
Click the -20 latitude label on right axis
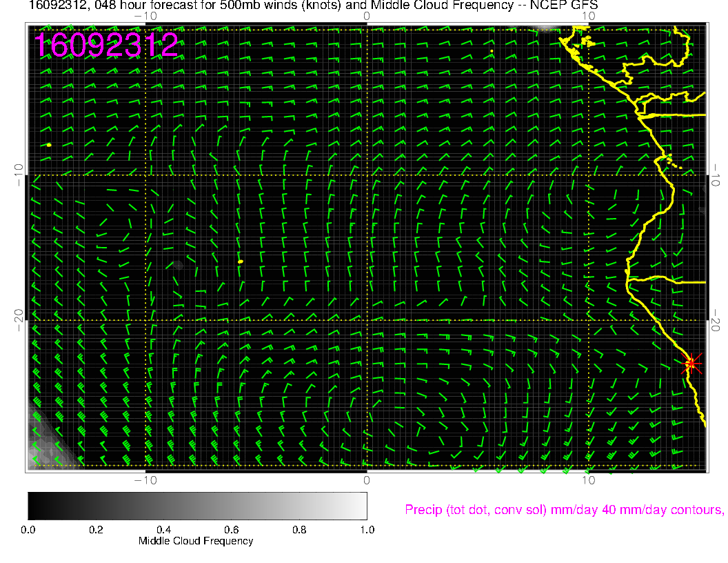tap(716, 320)
